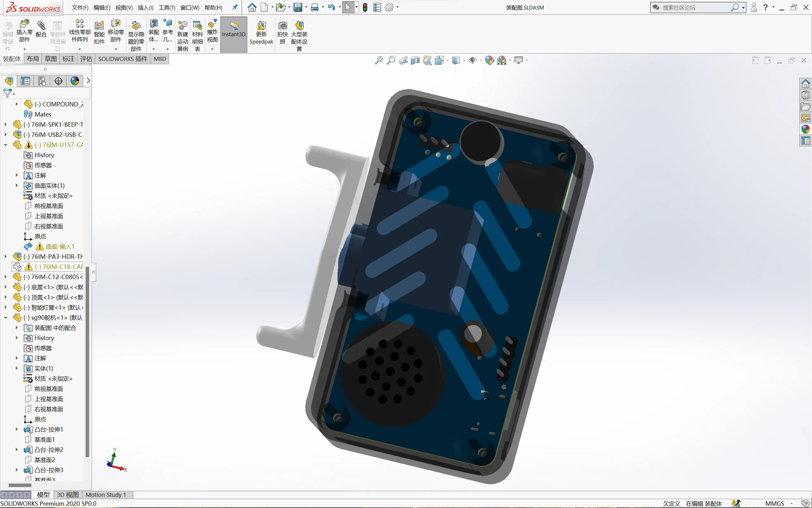Click the Home button in toolbar
This screenshot has width=812, height=508.
tap(252, 7)
